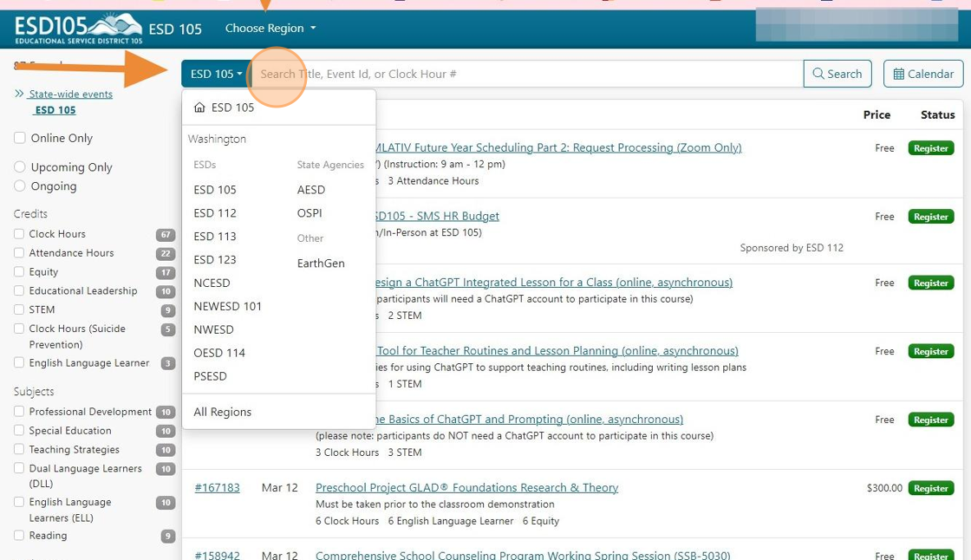971x560 pixels.
Task: Select EarthGen under Other
Action: (321, 264)
